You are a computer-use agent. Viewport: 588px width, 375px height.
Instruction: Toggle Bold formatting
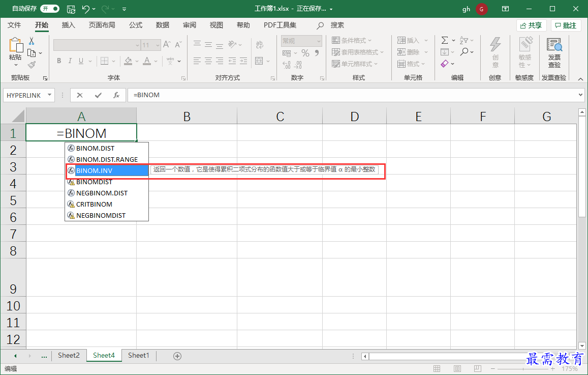click(59, 61)
